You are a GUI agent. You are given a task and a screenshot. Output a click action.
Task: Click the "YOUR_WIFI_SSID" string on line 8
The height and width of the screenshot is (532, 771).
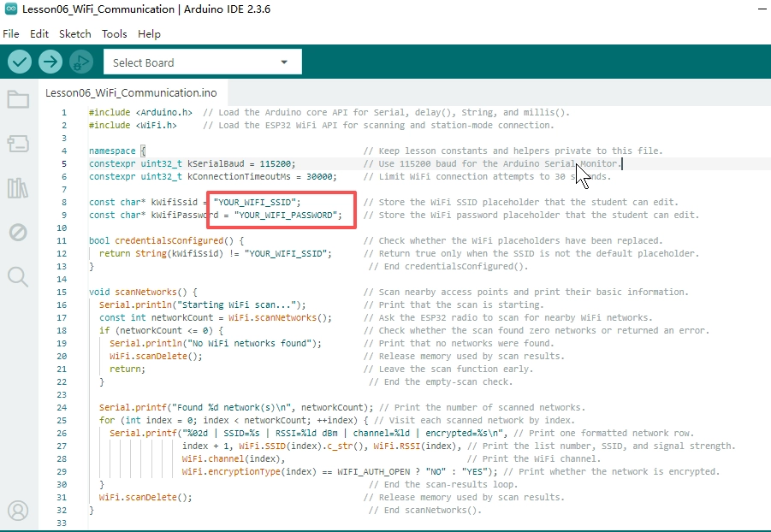[255, 202]
